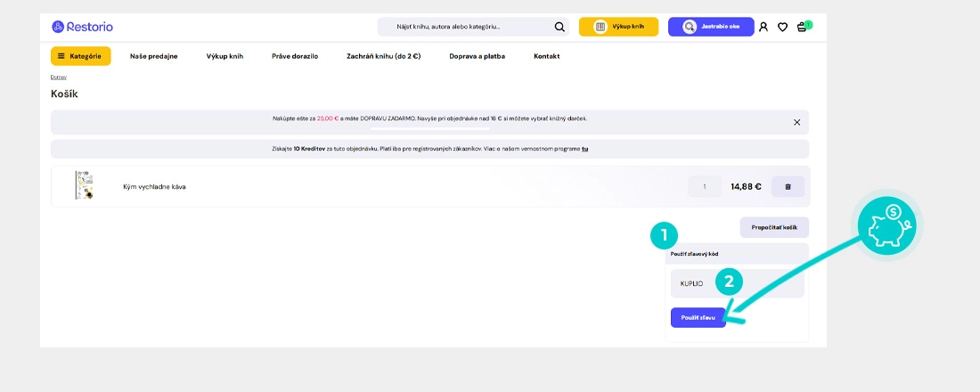Go to Naše predajne
The image size is (980, 392).
pos(154,56)
